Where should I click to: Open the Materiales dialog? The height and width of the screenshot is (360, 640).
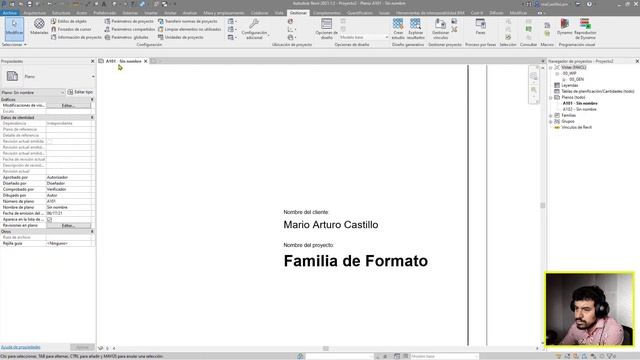tap(39, 27)
